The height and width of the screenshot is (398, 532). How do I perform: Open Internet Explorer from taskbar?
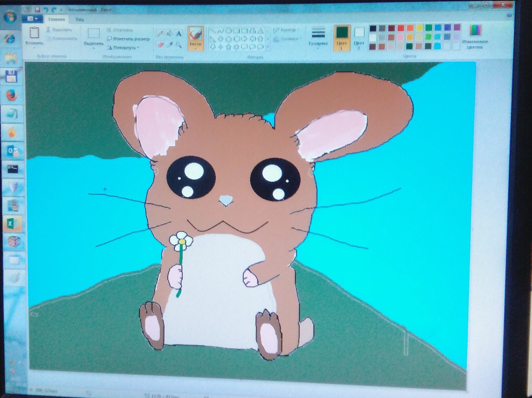tap(11, 40)
